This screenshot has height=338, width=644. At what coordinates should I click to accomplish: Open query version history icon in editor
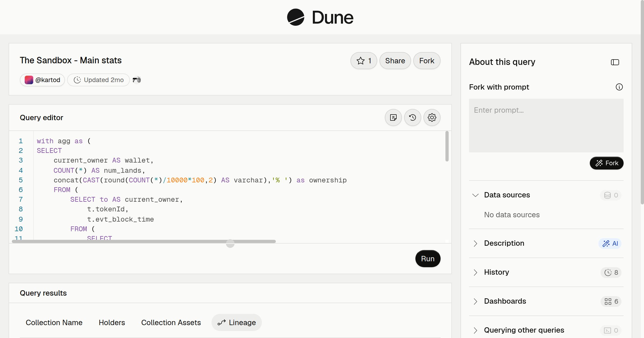tap(412, 117)
